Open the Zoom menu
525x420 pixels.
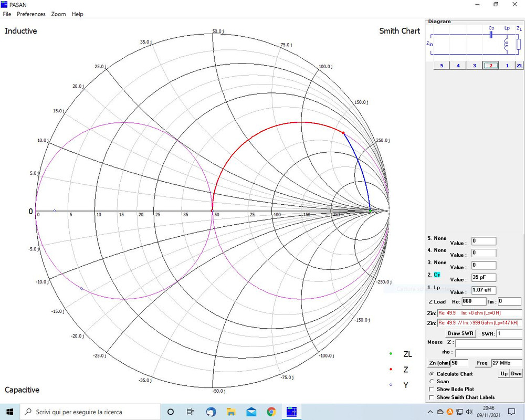58,14
